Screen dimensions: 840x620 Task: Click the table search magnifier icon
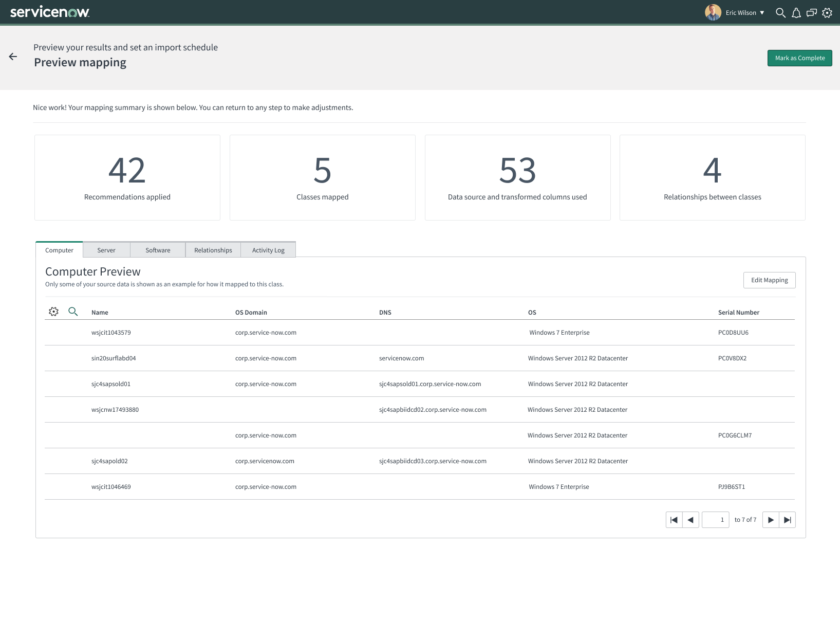coord(73,312)
